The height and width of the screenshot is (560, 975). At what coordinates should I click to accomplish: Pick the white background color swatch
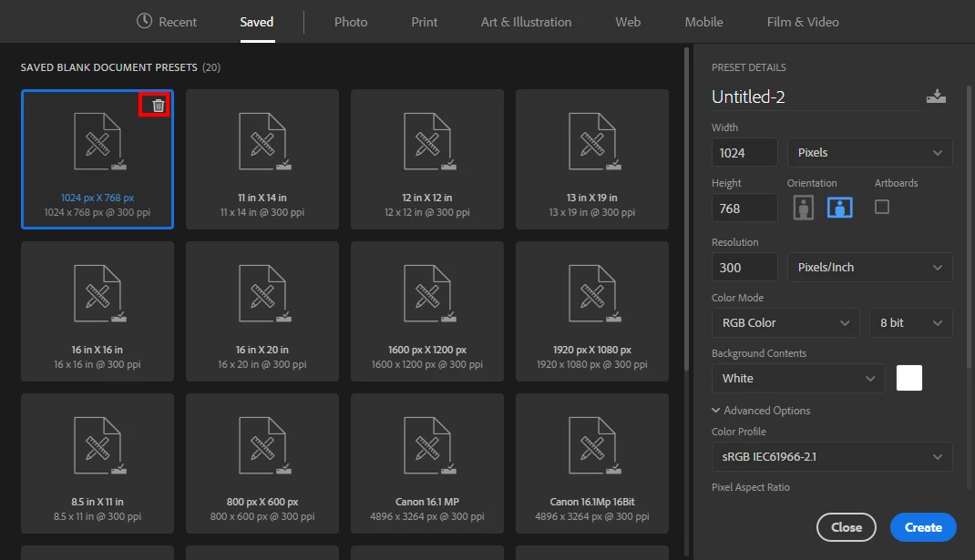tap(909, 378)
